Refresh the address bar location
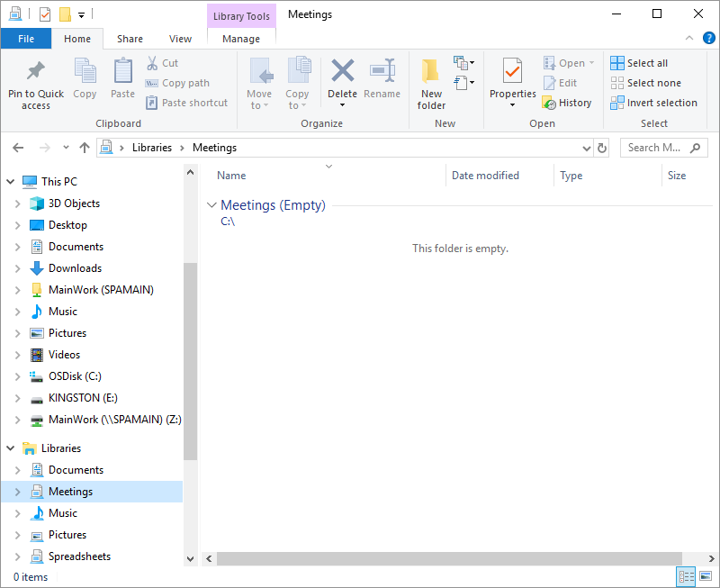 point(601,148)
